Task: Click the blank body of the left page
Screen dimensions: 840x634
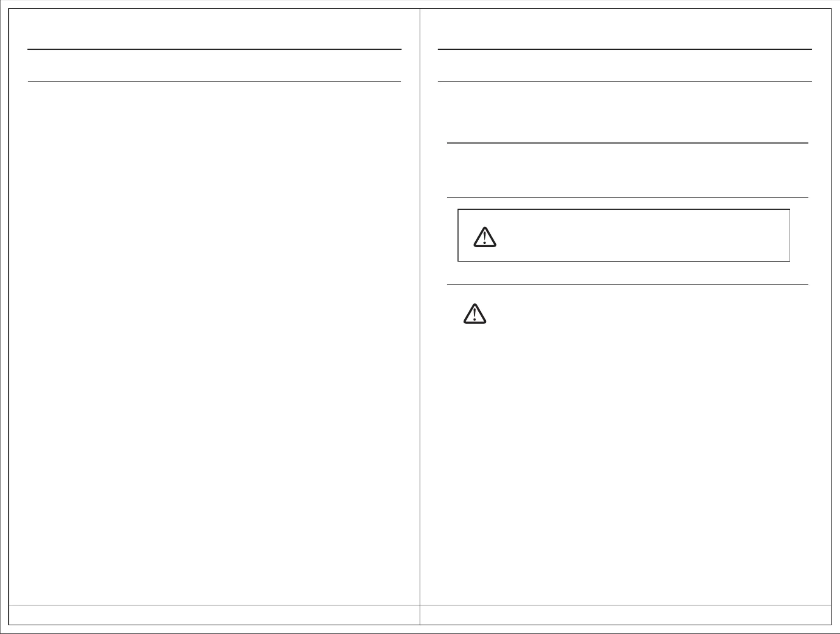Action: pyautogui.click(x=214, y=342)
